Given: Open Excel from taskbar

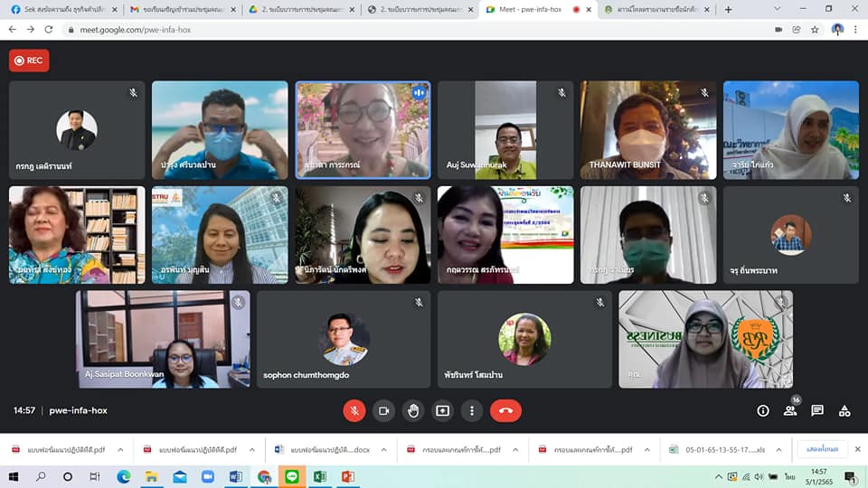Looking at the screenshot, I should pyautogui.click(x=320, y=476).
